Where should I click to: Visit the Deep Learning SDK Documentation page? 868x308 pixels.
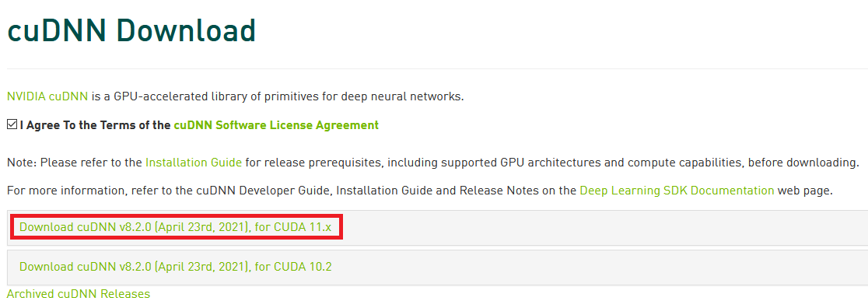point(677,191)
